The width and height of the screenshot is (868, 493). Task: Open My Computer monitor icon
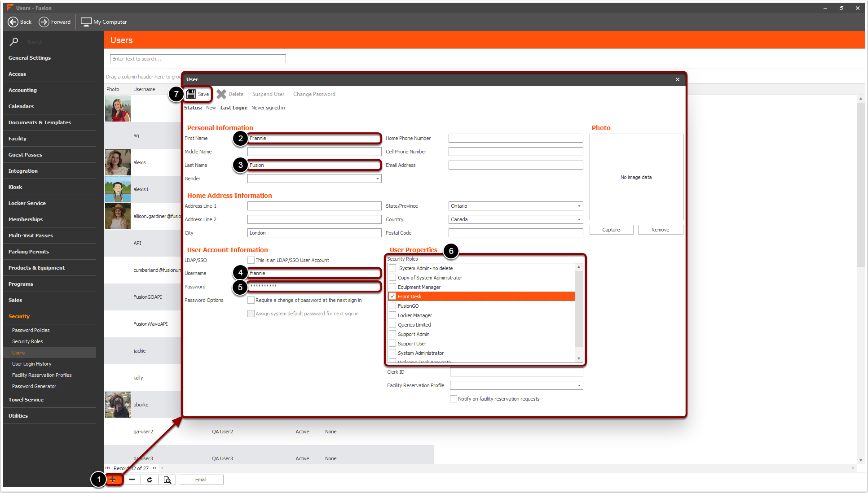[x=86, y=22]
